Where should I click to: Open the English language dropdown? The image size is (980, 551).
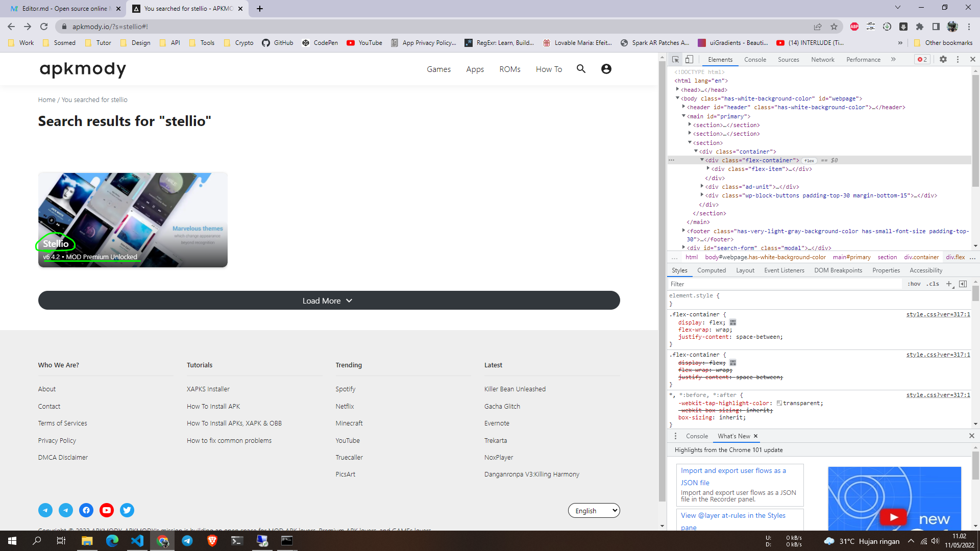click(594, 510)
